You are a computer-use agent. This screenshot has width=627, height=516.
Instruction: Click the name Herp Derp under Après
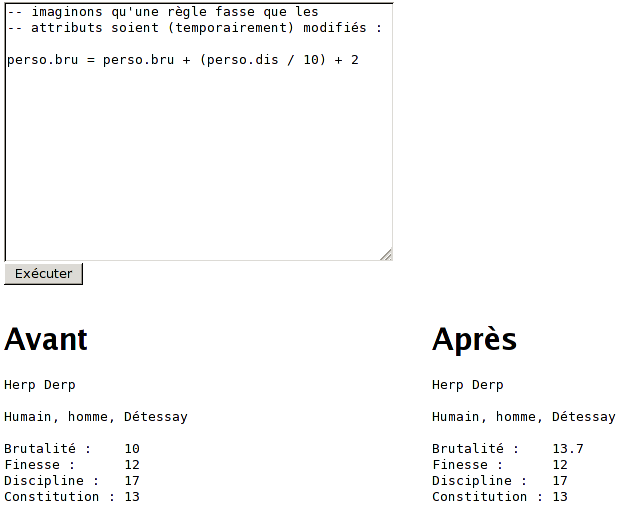coord(468,385)
